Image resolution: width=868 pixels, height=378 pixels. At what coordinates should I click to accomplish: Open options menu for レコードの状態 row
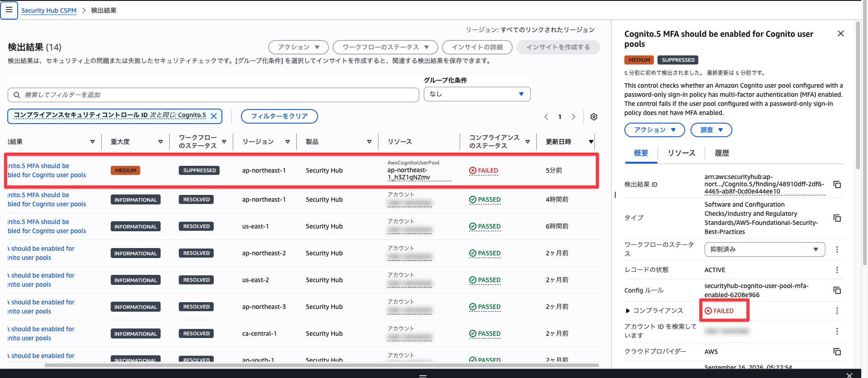coord(837,270)
